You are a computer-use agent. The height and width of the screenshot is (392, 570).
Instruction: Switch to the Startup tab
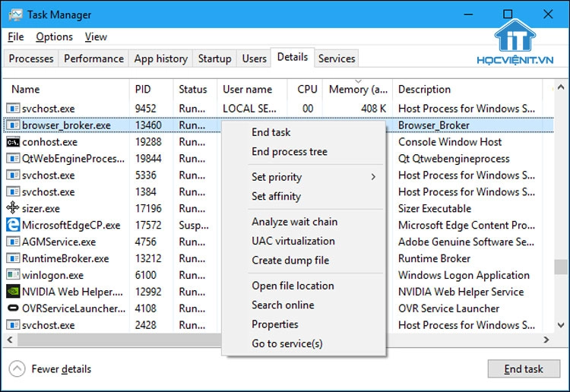pyautogui.click(x=214, y=58)
